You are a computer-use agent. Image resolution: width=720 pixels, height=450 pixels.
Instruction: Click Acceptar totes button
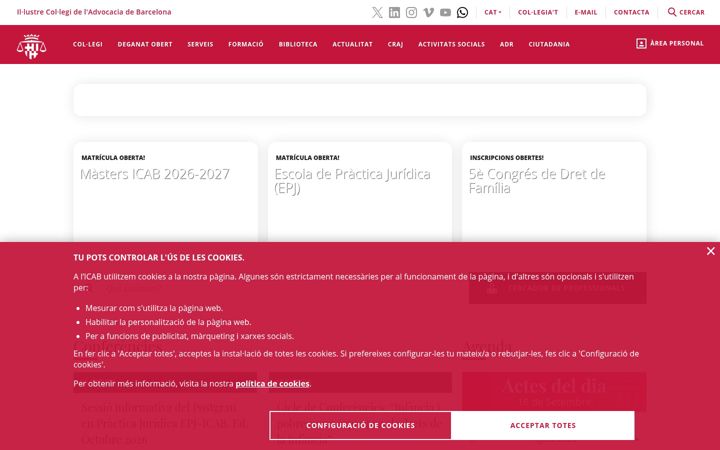543,426
